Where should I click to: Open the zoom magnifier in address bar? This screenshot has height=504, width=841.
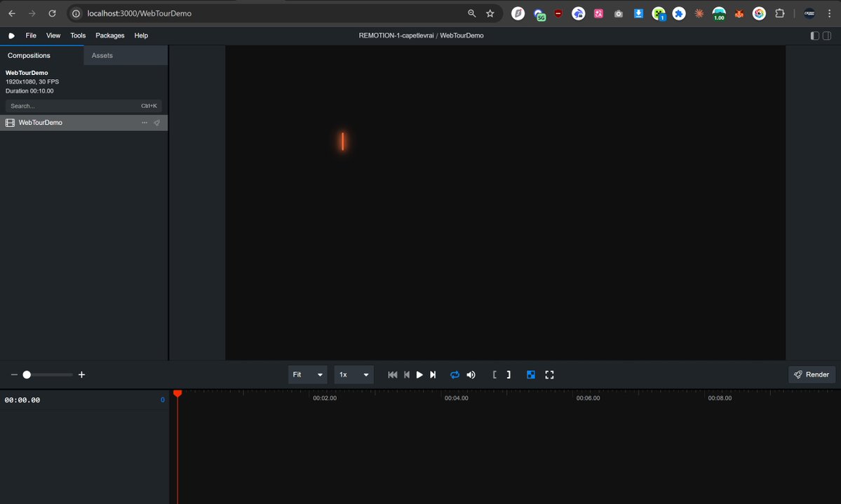[472, 13]
